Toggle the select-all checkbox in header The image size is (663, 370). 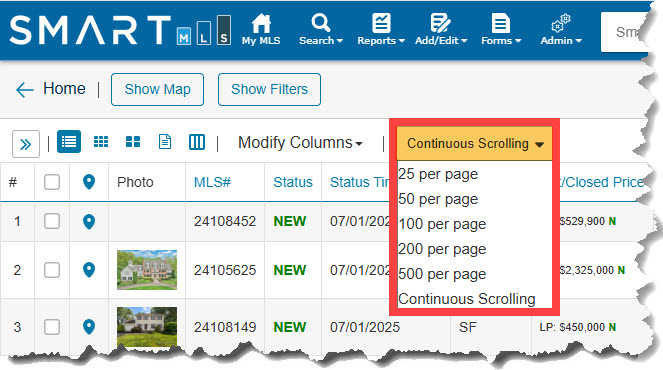click(52, 182)
